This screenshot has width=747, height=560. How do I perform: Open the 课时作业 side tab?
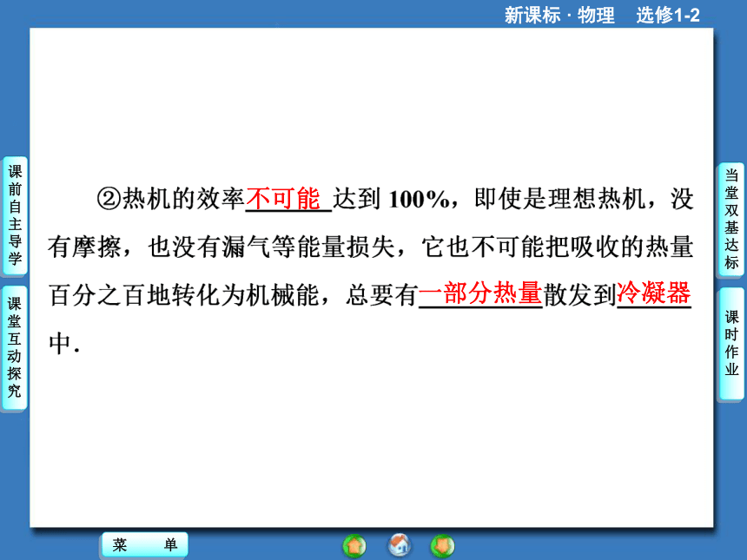[x=731, y=343]
